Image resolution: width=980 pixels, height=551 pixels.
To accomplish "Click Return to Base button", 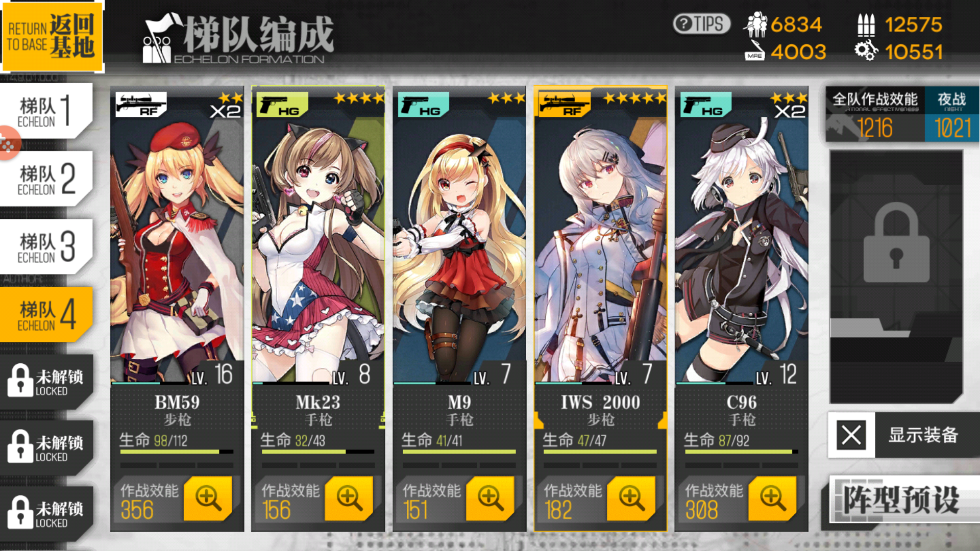I will tap(52, 36).
